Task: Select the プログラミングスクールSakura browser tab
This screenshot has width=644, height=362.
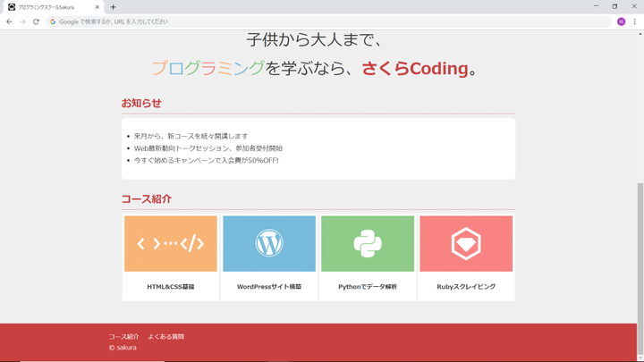Action: pos(52,7)
